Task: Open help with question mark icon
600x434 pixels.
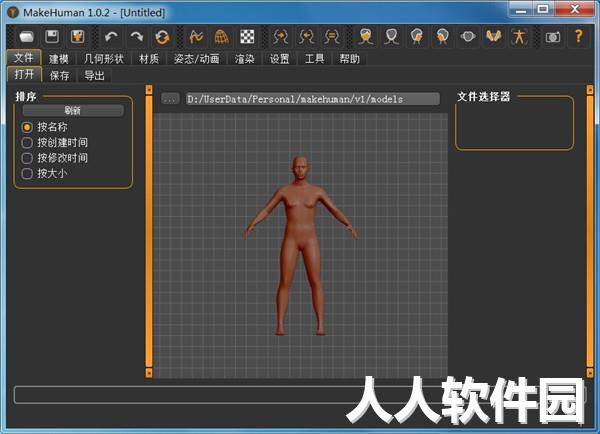Action: pyautogui.click(x=578, y=37)
